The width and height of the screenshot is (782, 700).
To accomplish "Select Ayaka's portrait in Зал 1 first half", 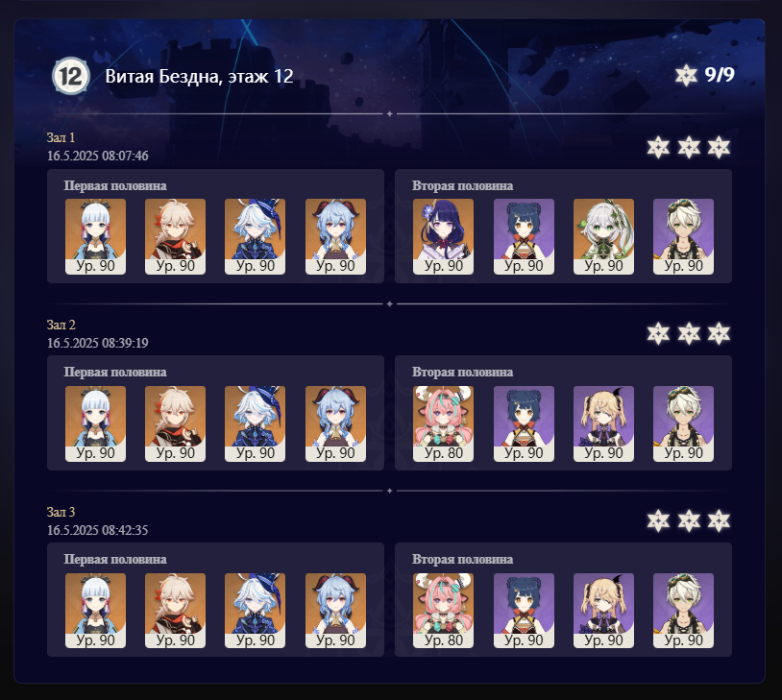I will [x=95, y=236].
